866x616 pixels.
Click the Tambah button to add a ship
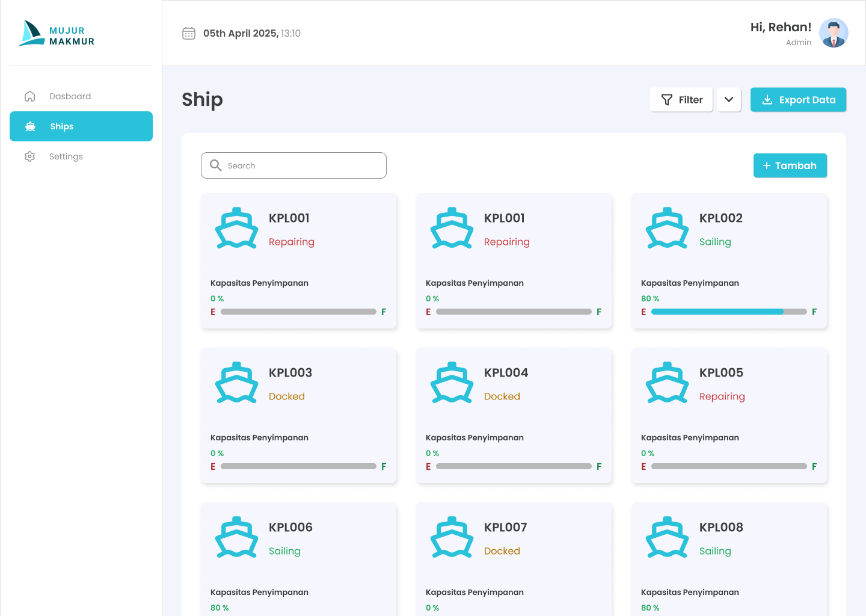point(790,165)
